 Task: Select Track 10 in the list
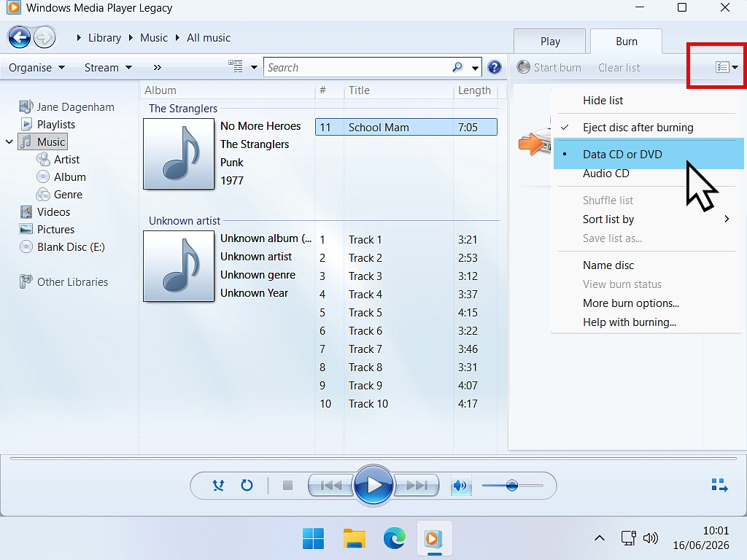tap(406, 404)
